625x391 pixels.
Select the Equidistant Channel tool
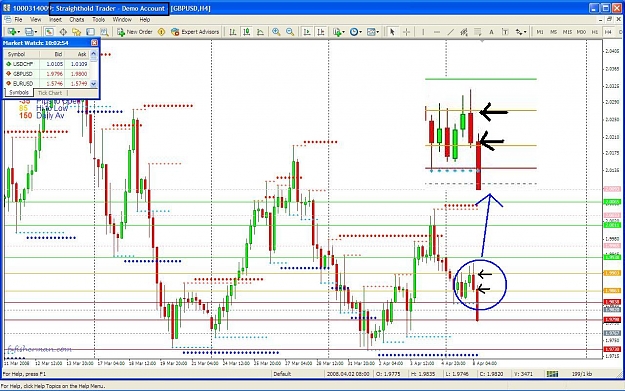pyautogui.click(x=464, y=32)
